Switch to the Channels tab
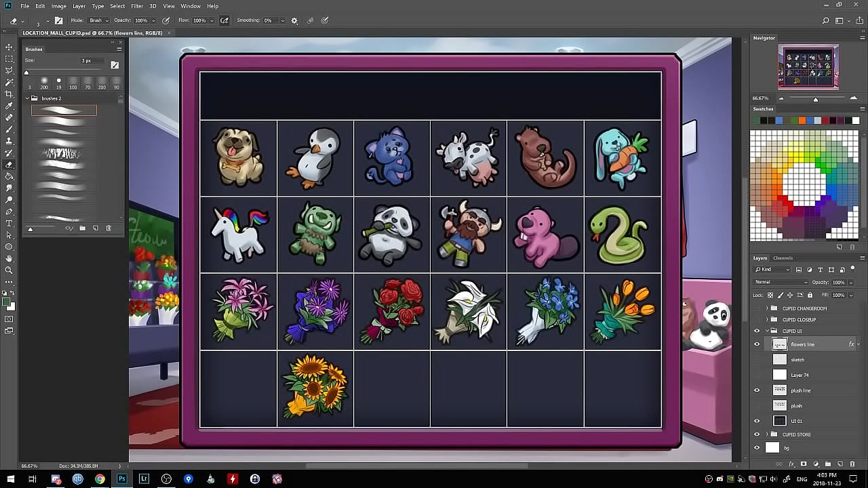The width and height of the screenshot is (868, 488). pos(783,258)
